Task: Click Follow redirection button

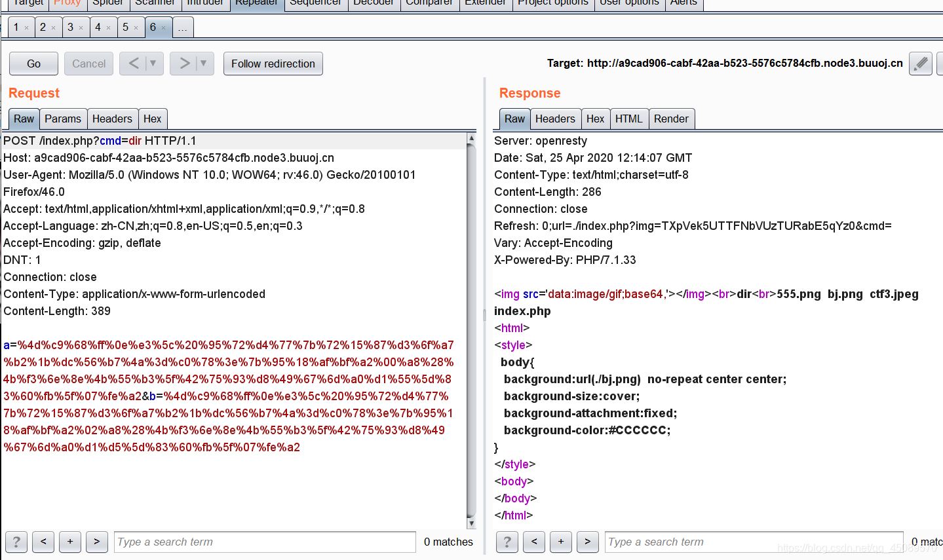Action: click(x=273, y=64)
